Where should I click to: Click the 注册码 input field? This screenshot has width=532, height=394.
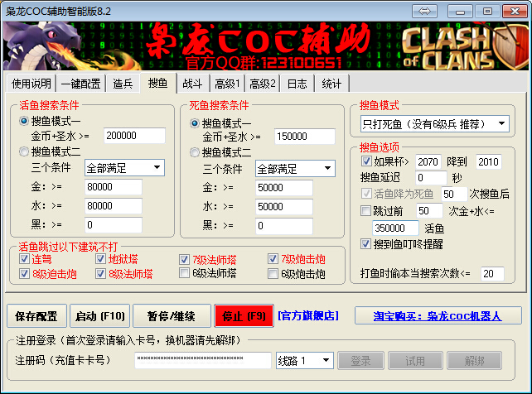point(202,361)
